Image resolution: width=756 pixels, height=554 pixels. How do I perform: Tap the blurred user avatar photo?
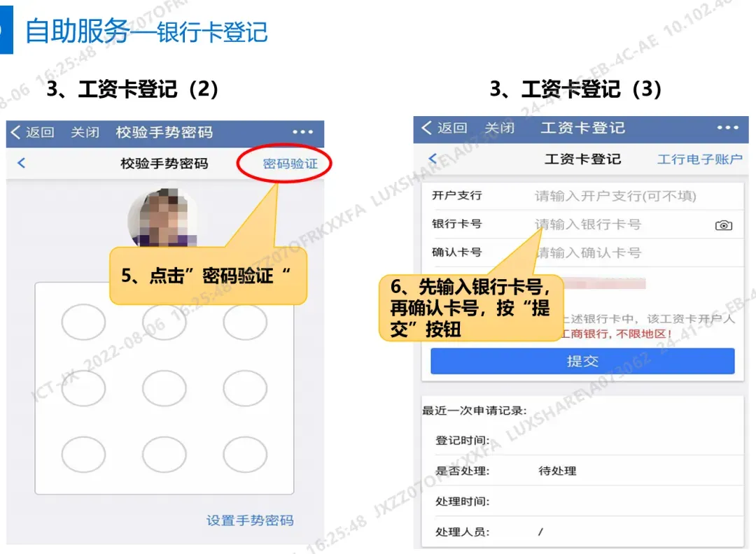163,218
